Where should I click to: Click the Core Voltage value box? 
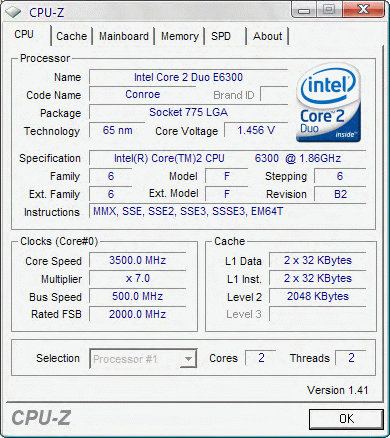[x=256, y=130]
